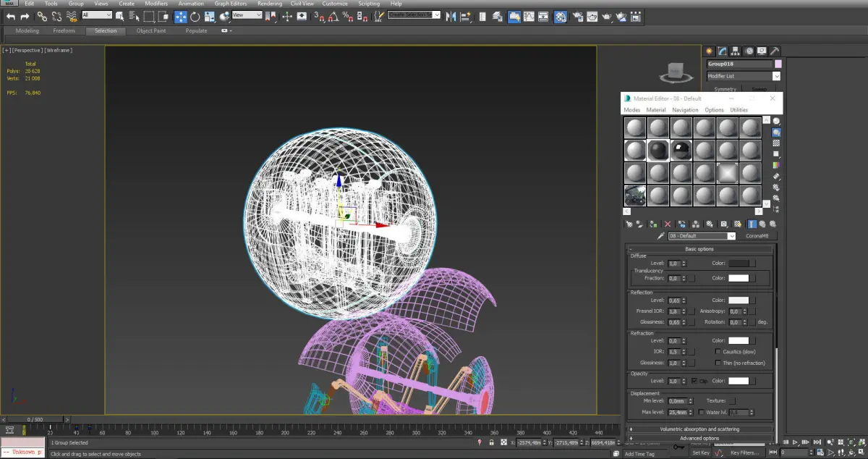This screenshot has width=868, height=459.
Task: Click the Select and Link chain icon
Action: pyautogui.click(x=43, y=16)
